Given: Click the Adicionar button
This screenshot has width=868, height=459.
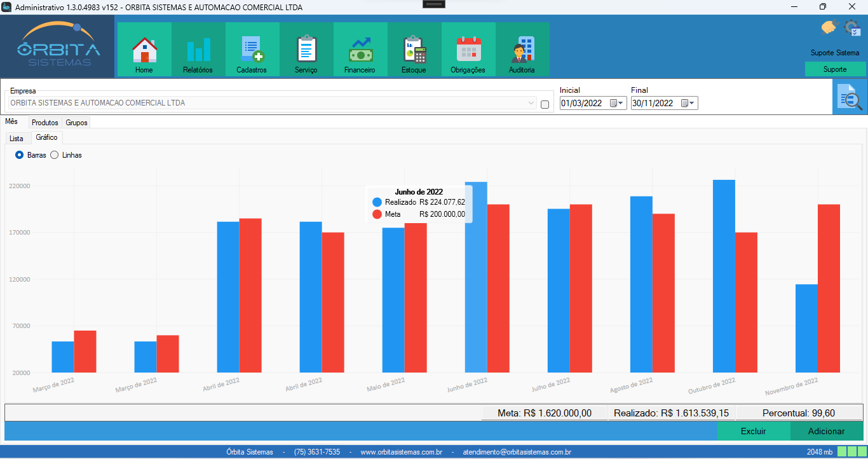Looking at the screenshot, I should [x=826, y=431].
